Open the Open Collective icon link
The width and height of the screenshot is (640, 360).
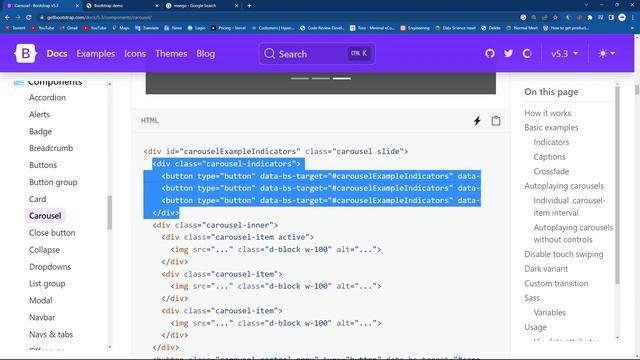pos(527,53)
